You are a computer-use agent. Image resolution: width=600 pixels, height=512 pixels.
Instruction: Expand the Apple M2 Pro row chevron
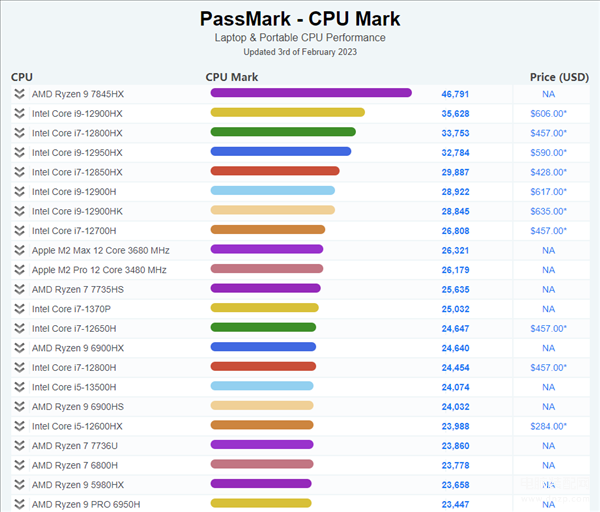(19, 269)
